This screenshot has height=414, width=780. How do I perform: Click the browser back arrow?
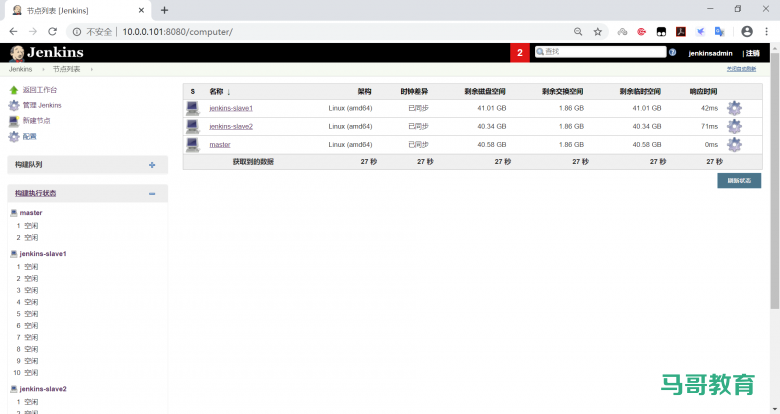pos(13,31)
